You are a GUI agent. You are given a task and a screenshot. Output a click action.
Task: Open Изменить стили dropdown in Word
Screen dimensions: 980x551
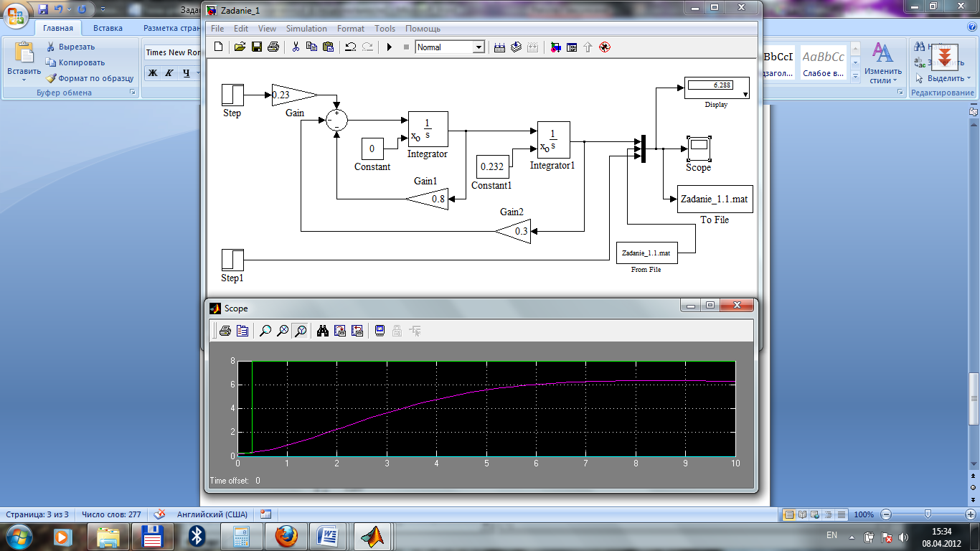[x=882, y=62]
